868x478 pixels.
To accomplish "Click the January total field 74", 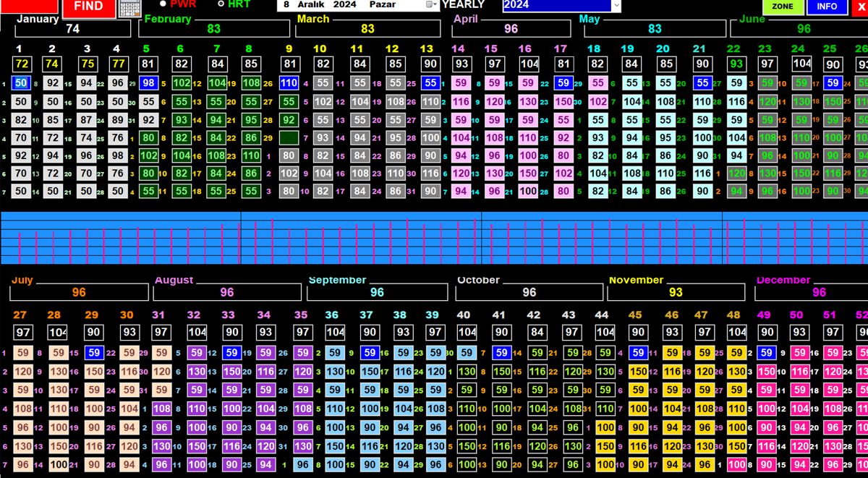I will pyautogui.click(x=72, y=29).
